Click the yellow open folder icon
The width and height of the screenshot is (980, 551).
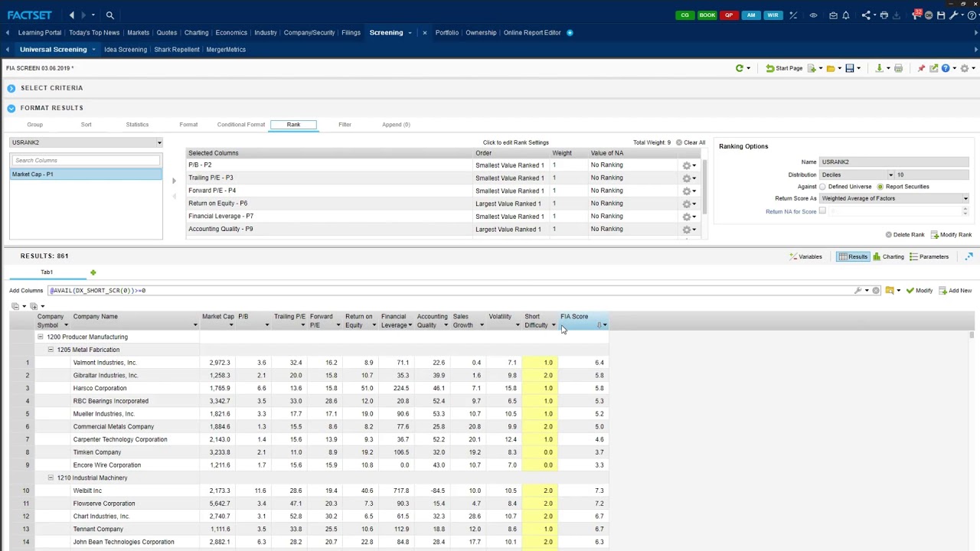point(831,69)
